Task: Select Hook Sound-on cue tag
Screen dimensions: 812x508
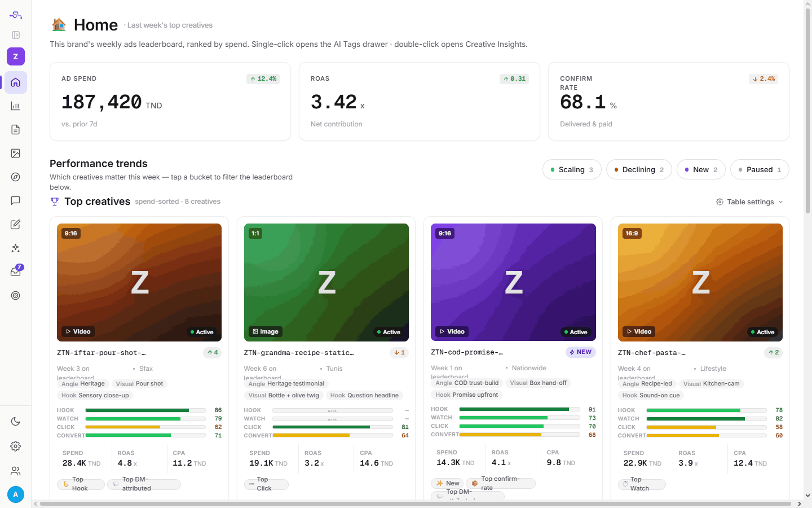Action: coord(651,396)
